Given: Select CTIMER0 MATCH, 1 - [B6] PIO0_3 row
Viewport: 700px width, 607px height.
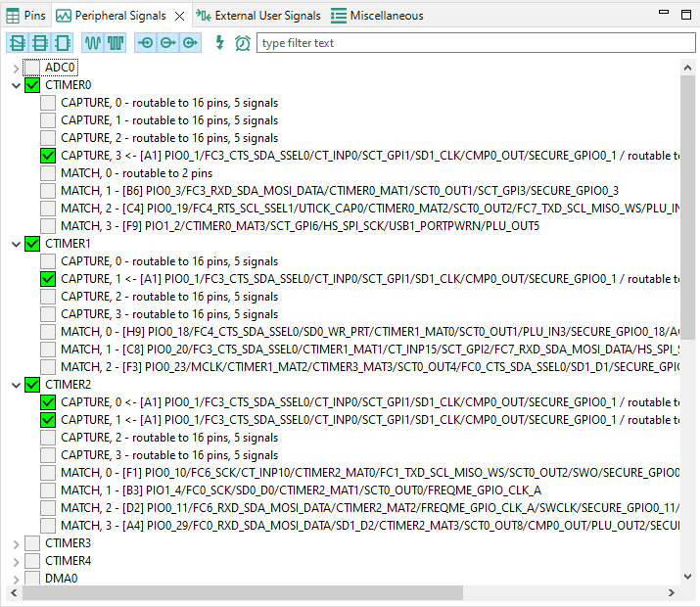Looking at the screenshot, I should coord(340,191).
